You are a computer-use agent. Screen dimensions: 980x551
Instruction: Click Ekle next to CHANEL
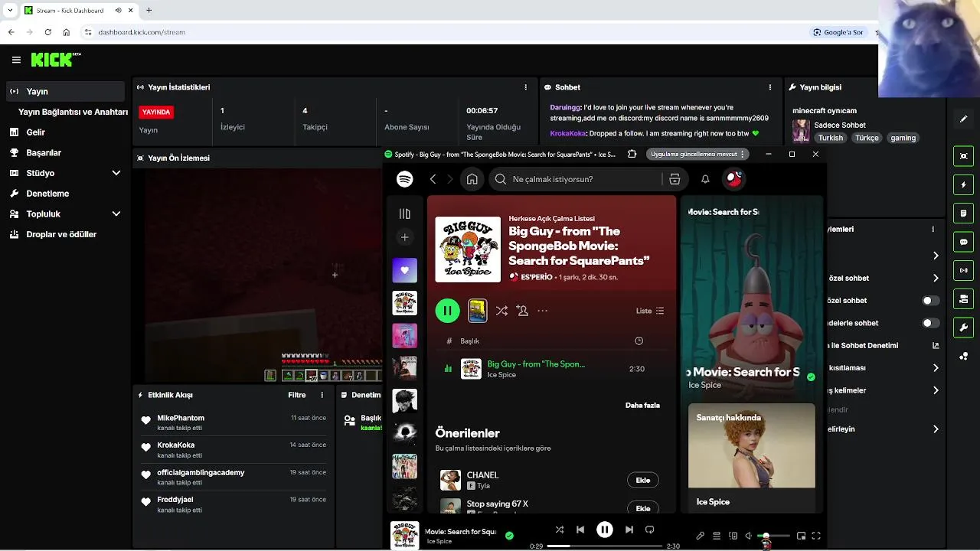[x=643, y=481]
